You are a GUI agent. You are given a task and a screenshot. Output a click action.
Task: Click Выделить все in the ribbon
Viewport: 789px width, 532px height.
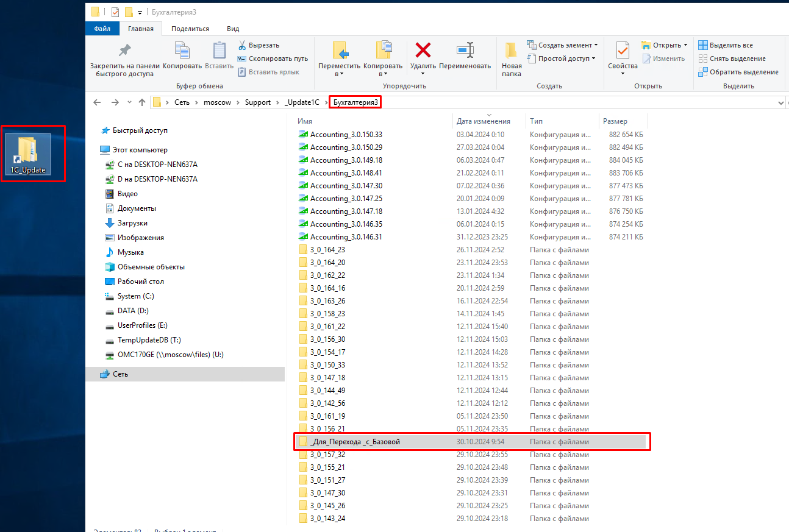click(x=726, y=45)
